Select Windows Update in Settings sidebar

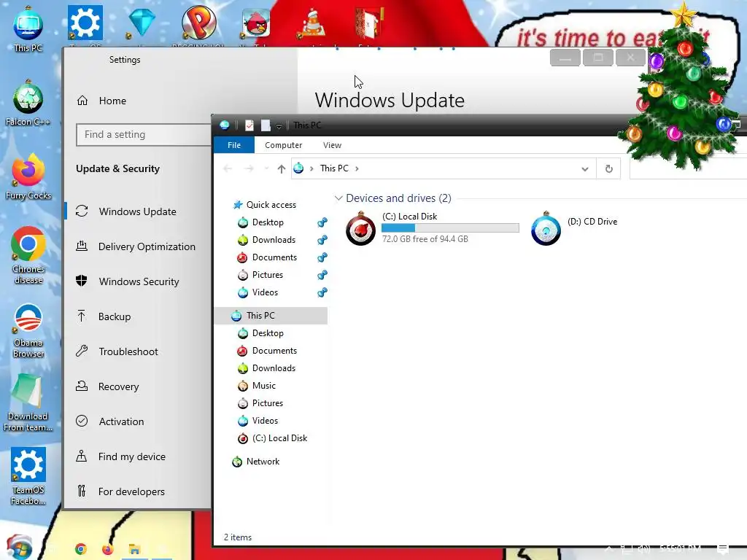137,211
